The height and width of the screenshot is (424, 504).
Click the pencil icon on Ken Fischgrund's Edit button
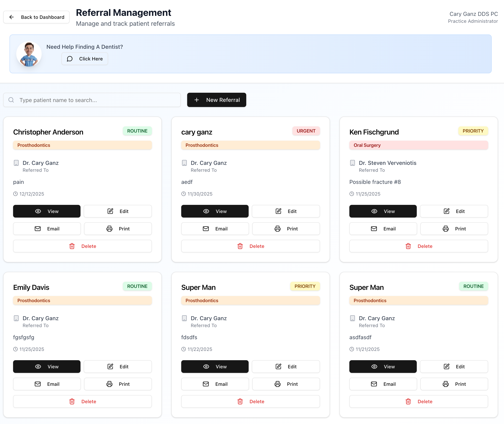[447, 211]
